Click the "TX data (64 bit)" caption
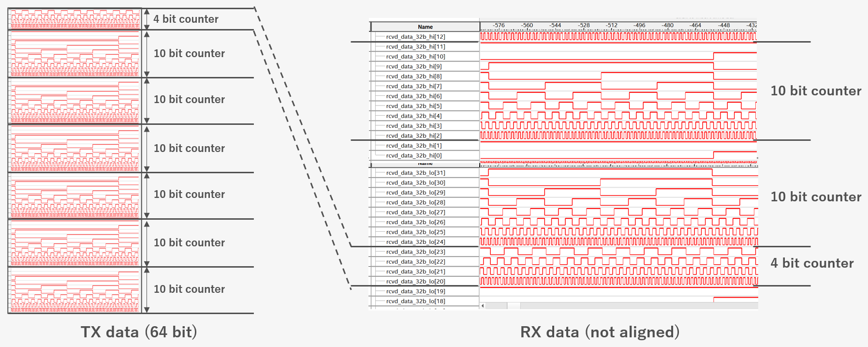868x347 pixels. (139, 332)
